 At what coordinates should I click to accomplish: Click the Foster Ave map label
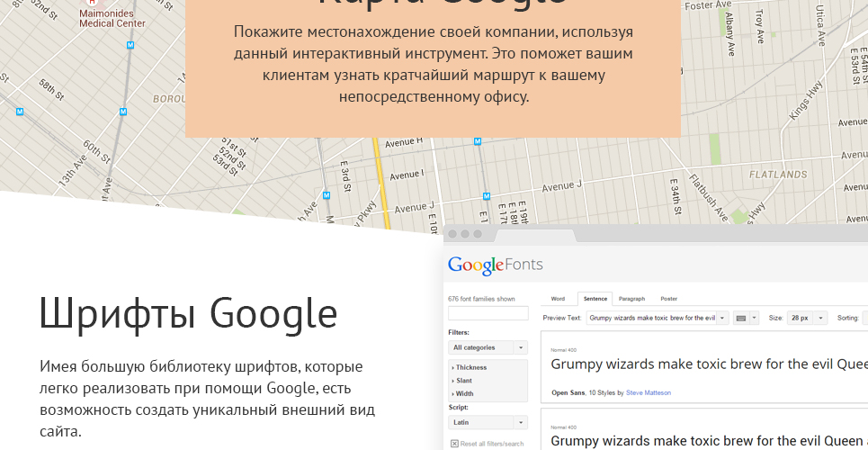pos(708,5)
